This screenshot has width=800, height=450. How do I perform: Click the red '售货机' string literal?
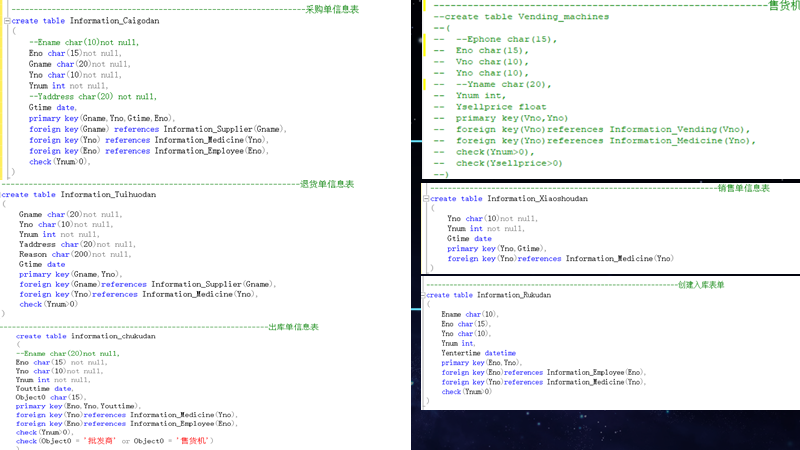point(193,441)
